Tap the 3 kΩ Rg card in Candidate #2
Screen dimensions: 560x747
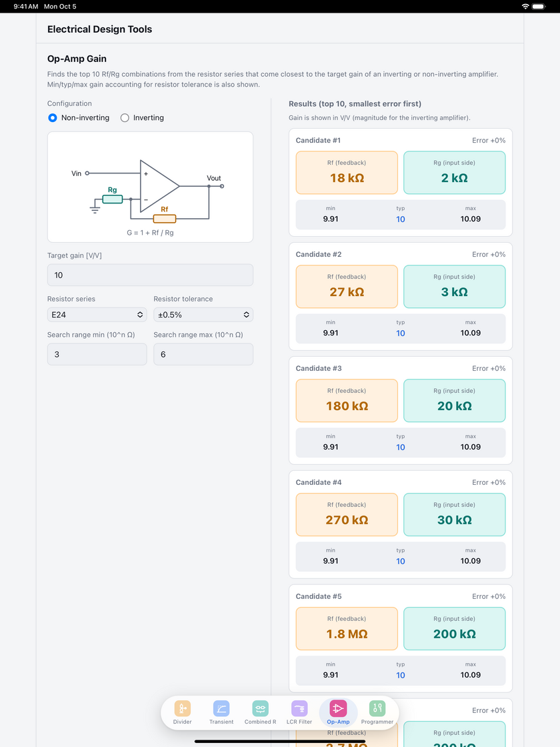tap(454, 286)
